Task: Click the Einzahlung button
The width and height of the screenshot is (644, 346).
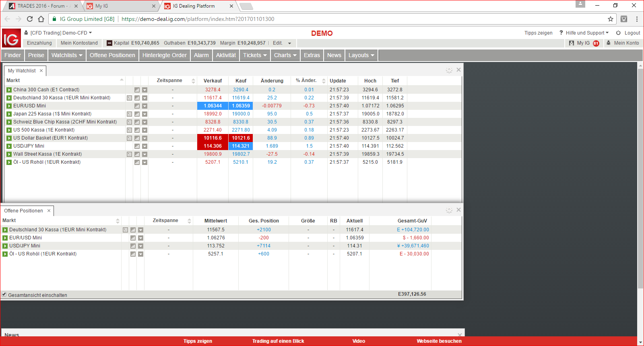Action: [x=39, y=43]
